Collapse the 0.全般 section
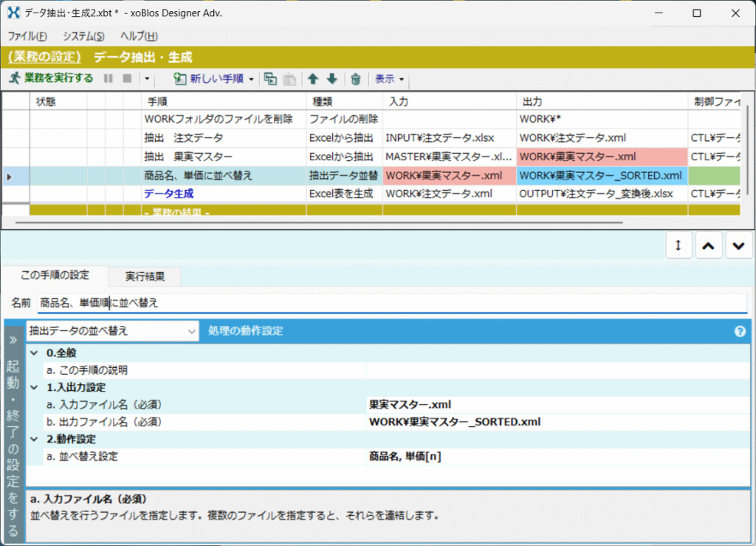Screen dimensions: 756x546 coord(34,353)
